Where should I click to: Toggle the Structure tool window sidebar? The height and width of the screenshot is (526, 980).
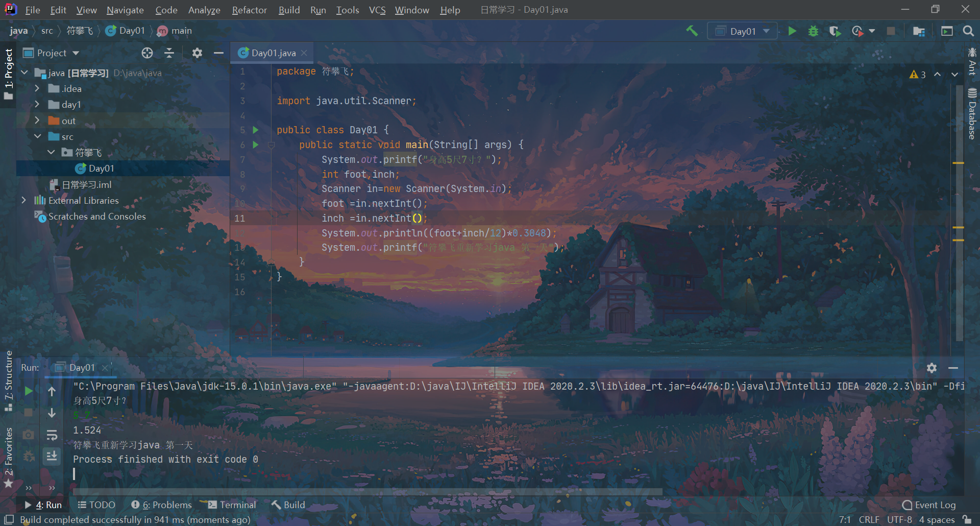(8, 380)
